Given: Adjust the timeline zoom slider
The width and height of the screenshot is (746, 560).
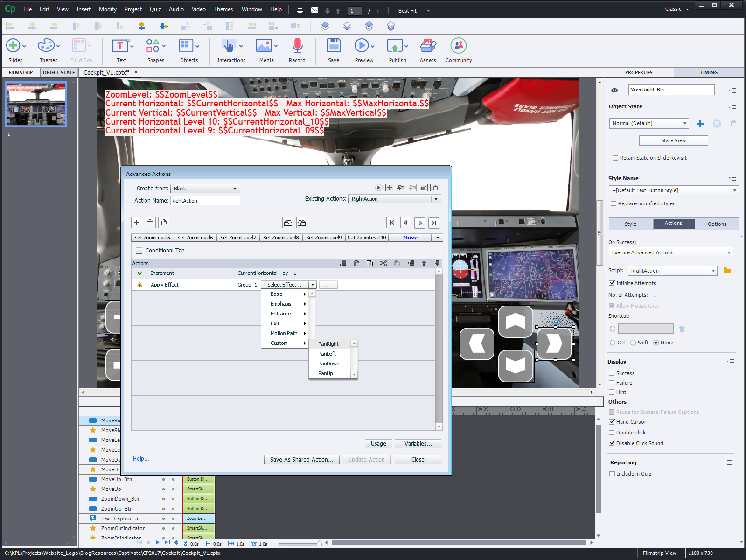Looking at the screenshot, I should (x=319, y=543).
